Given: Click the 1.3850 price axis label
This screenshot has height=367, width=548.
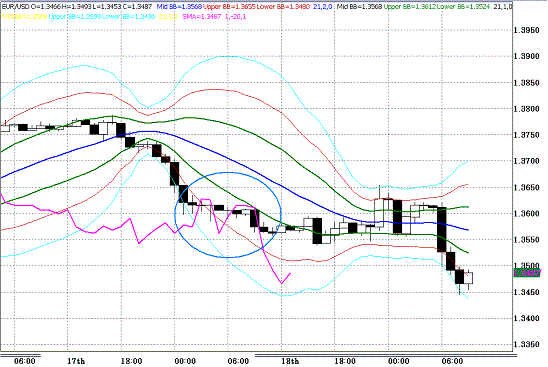Looking at the screenshot, I should click(527, 83).
